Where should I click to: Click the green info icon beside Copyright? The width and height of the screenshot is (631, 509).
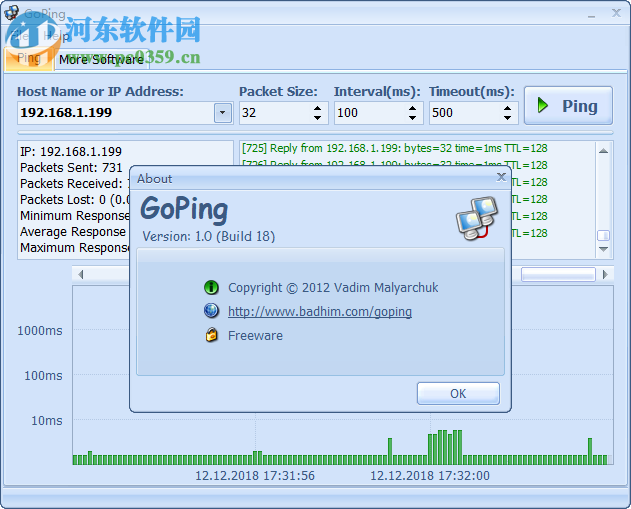tap(211, 287)
